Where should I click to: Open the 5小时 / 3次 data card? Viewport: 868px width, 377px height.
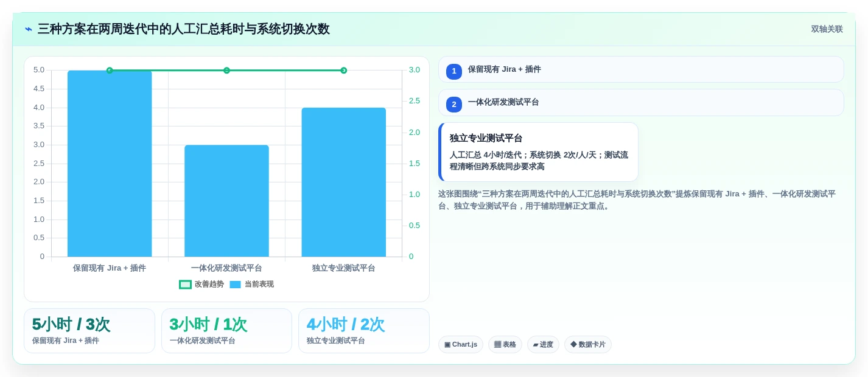tap(89, 331)
